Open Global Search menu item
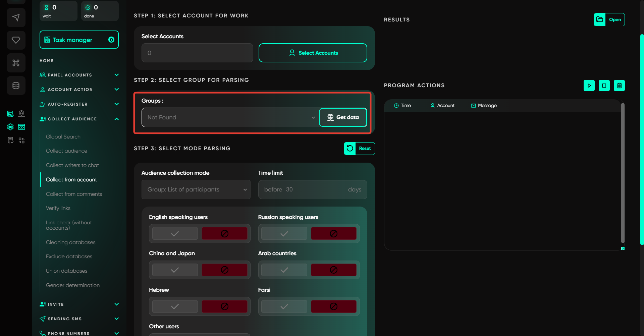The height and width of the screenshot is (336, 644). [x=63, y=137]
